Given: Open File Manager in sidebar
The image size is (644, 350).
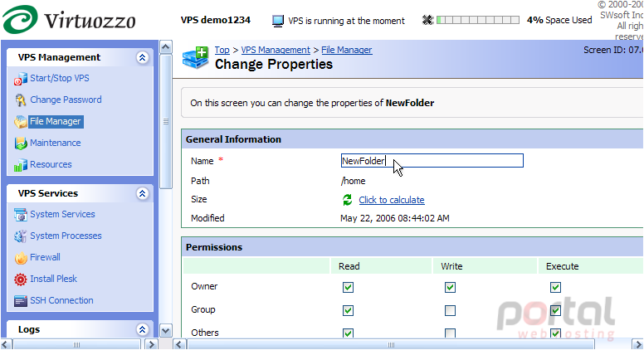Looking at the screenshot, I should tap(56, 121).
